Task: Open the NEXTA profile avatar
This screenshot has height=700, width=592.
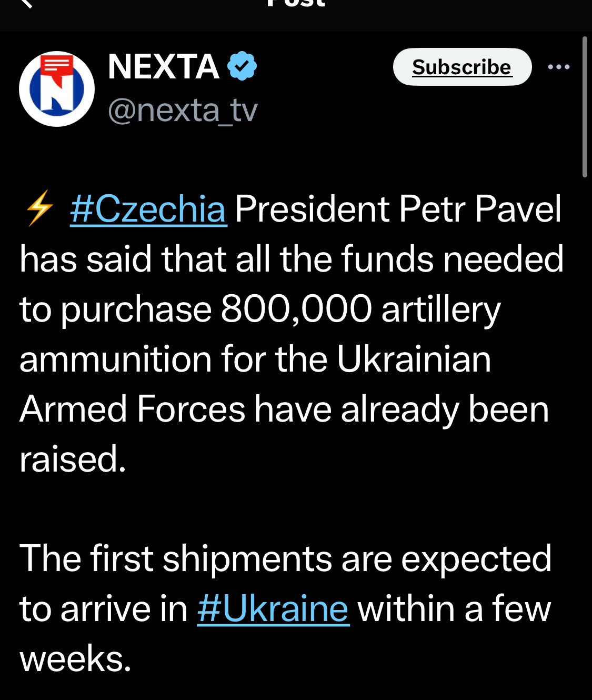Action: 57,89
